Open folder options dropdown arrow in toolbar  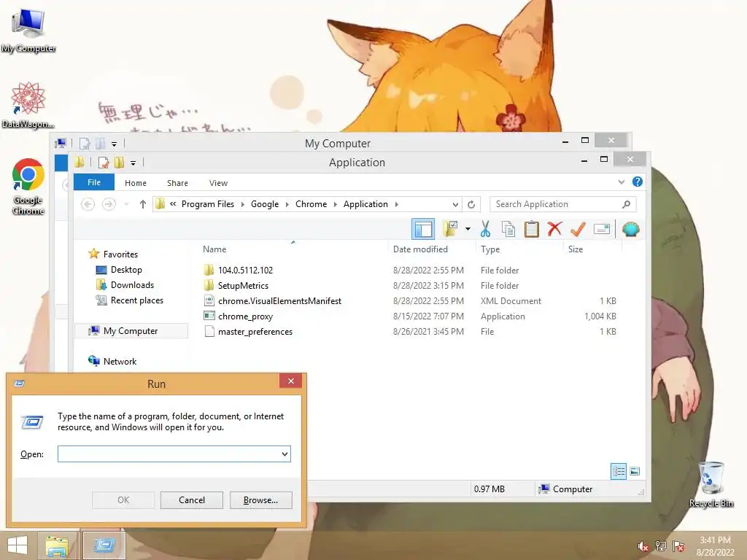[468, 229]
